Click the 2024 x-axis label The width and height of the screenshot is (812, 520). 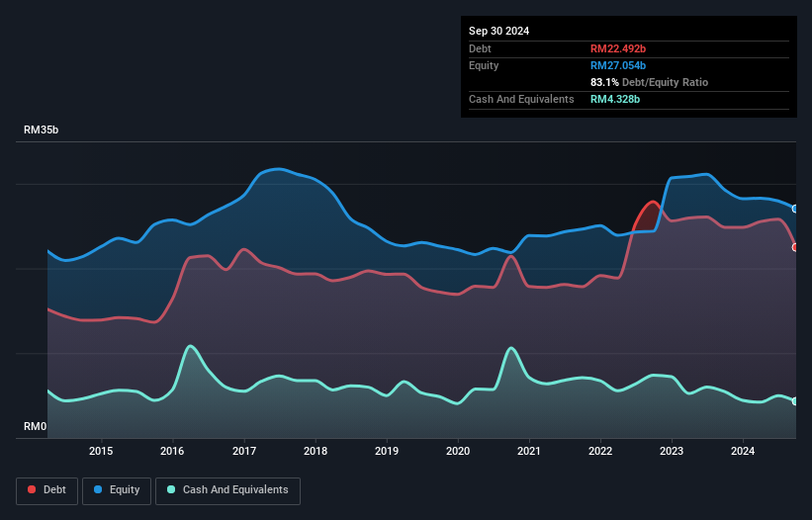coord(743,451)
